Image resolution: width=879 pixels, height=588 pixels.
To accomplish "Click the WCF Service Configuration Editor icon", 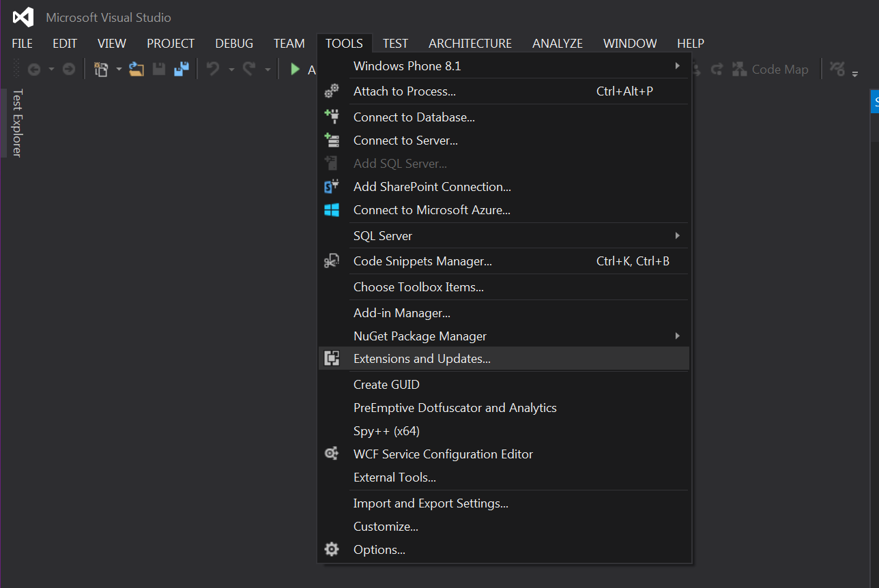I will point(332,454).
